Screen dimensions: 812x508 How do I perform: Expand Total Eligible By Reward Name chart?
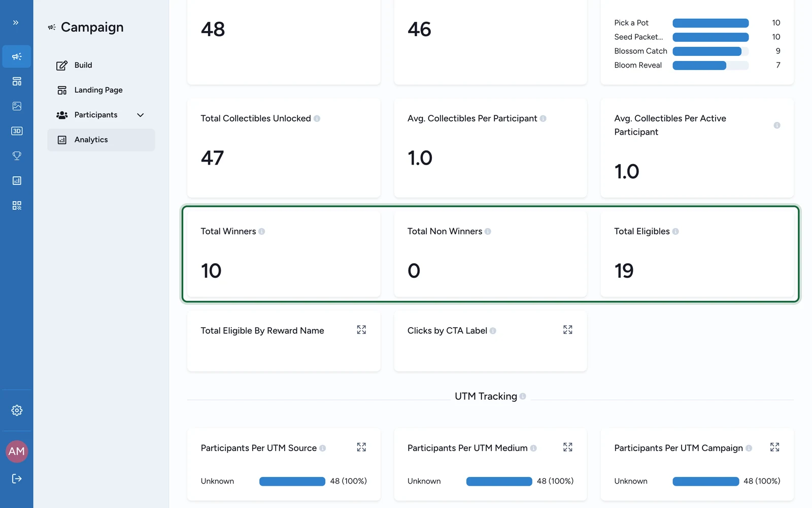coord(361,330)
